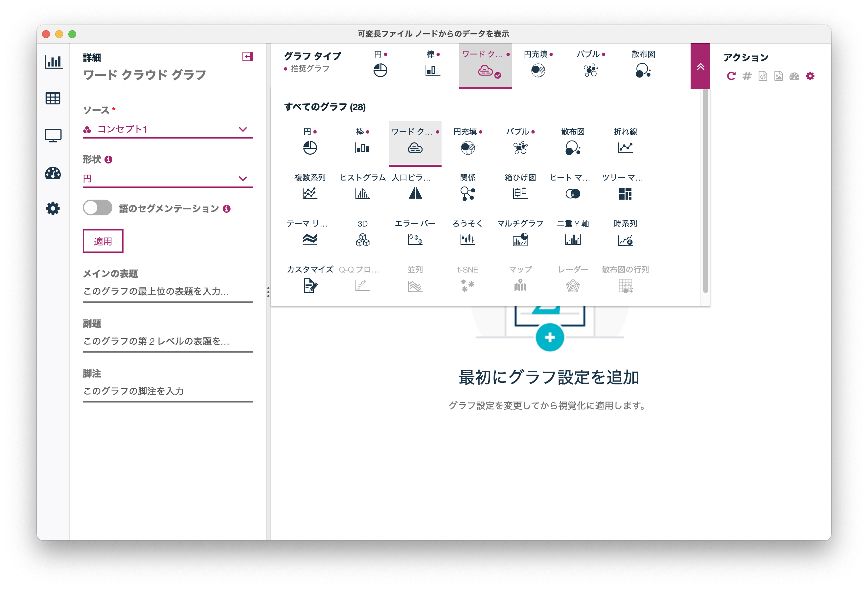This screenshot has width=868, height=589.
Task: Choose the ヒストグラム chart icon
Action: click(362, 194)
